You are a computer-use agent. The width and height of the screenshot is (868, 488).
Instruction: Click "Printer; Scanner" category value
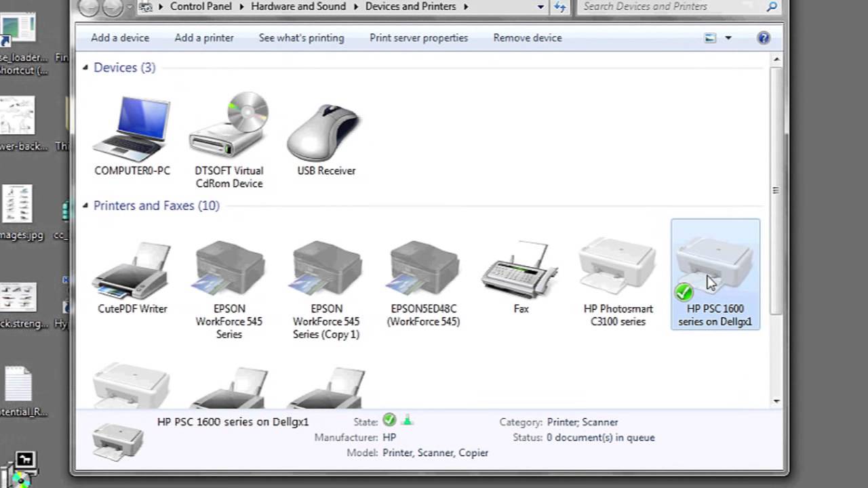(x=583, y=422)
